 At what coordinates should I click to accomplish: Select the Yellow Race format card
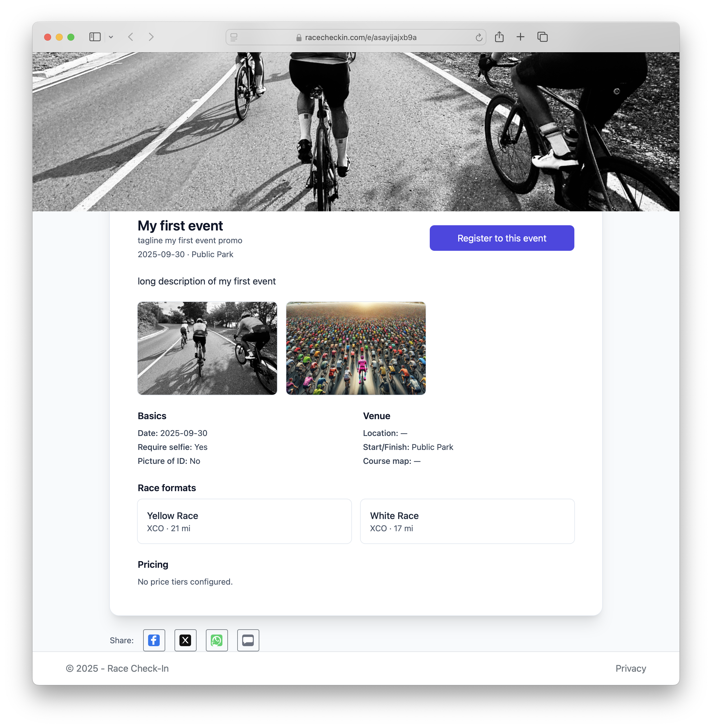point(244,521)
